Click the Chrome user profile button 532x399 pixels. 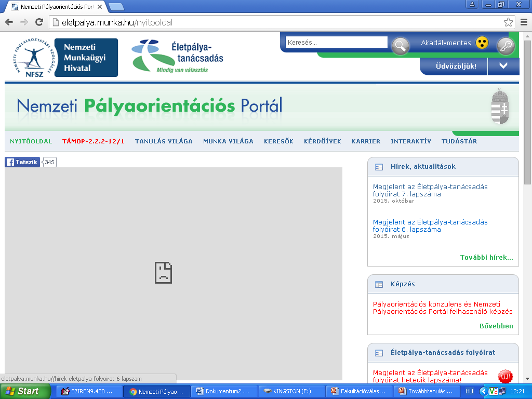(x=472, y=4)
